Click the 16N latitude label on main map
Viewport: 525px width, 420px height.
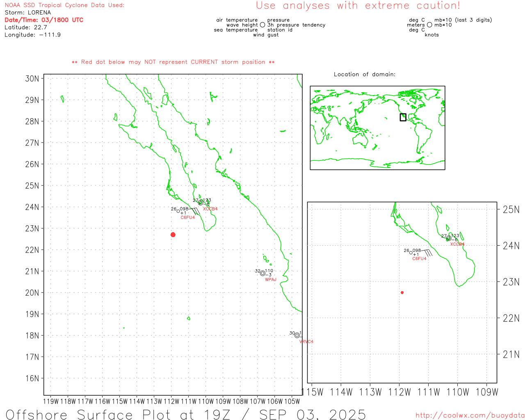tap(32, 378)
